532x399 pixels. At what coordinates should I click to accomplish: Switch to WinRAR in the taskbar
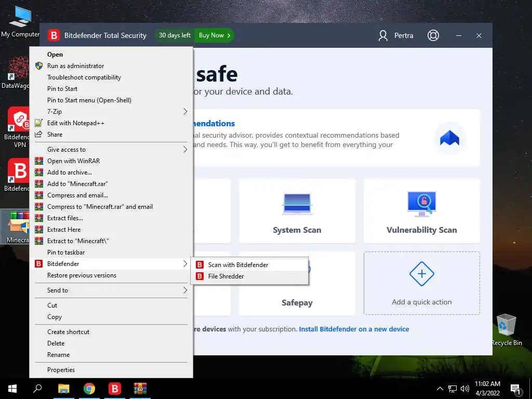coord(140,389)
